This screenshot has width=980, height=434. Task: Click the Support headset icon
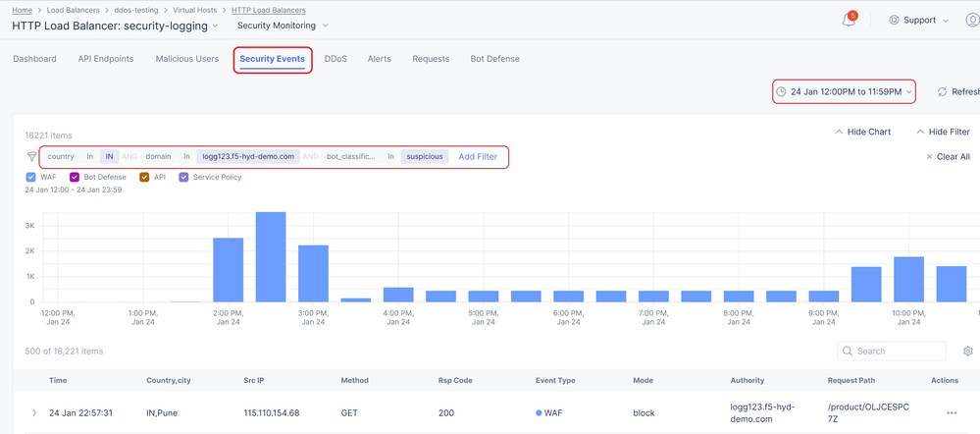(894, 21)
